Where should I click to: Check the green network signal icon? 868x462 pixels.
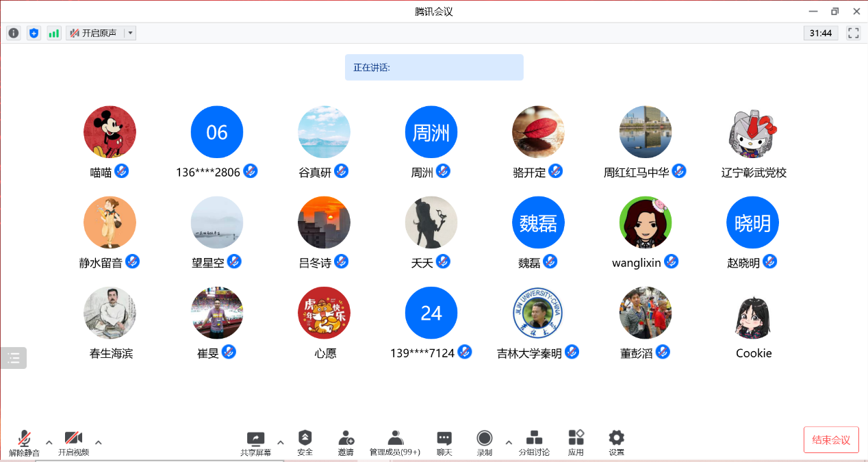pos(53,33)
